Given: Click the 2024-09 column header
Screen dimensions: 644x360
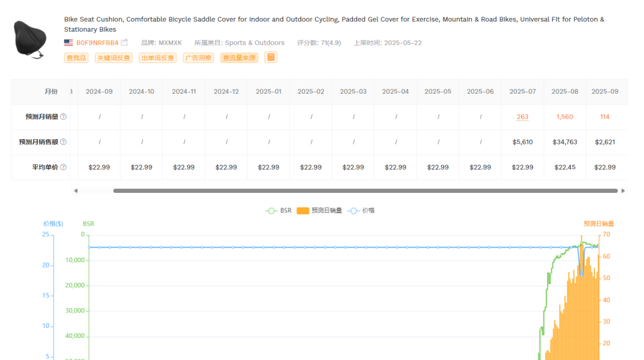Looking at the screenshot, I should pyautogui.click(x=99, y=91).
